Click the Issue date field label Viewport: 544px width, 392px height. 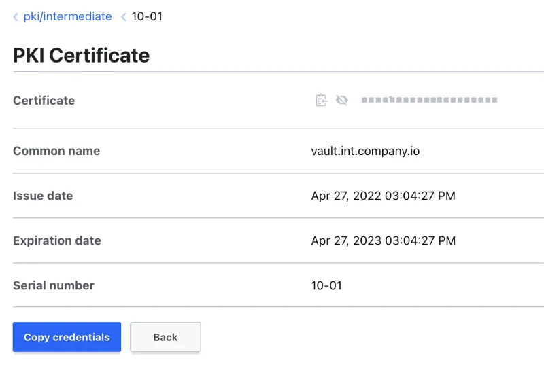point(43,196)
